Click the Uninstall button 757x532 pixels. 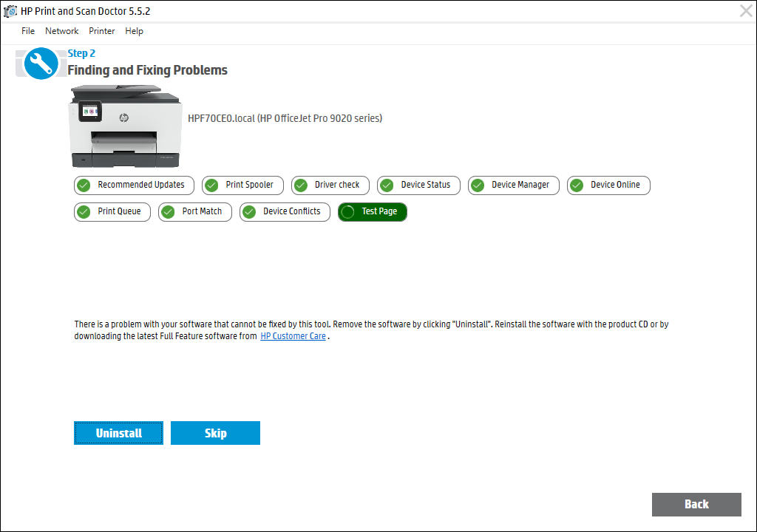coord(118,433)
